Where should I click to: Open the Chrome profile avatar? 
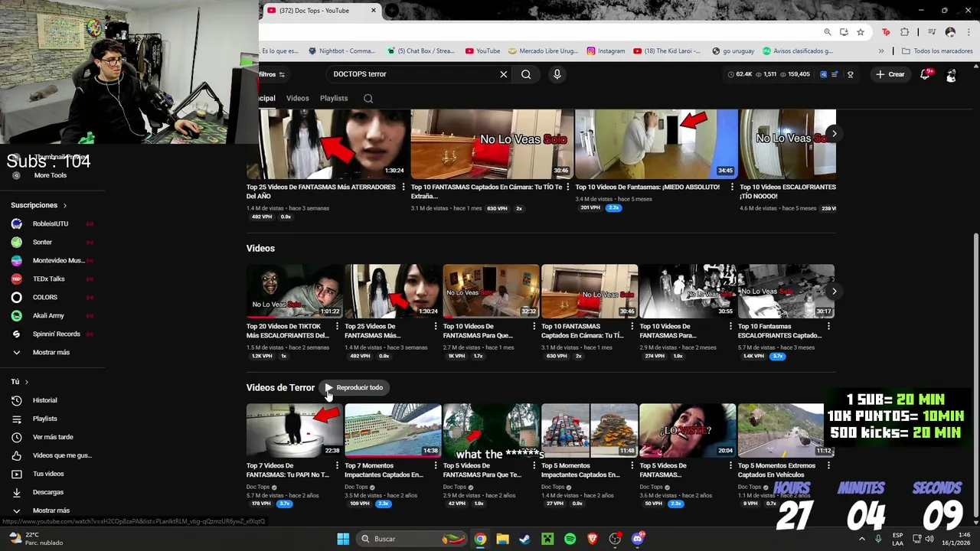[950, 32]
